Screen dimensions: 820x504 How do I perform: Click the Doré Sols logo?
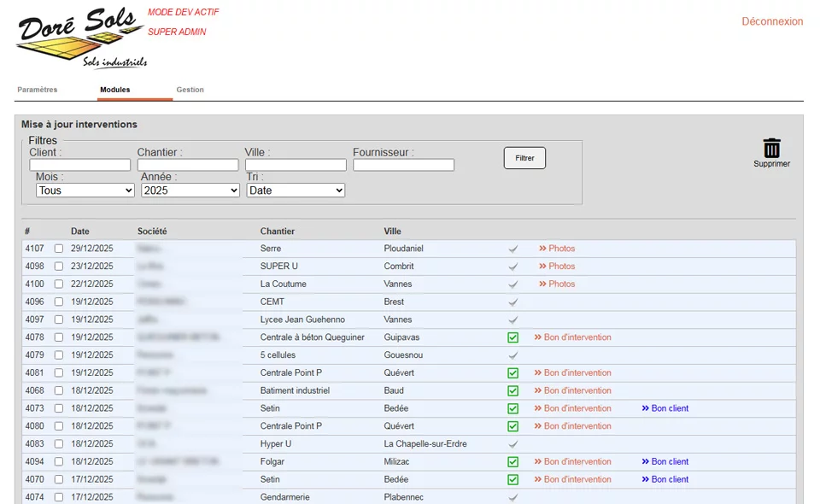click(x=80, y=37)
